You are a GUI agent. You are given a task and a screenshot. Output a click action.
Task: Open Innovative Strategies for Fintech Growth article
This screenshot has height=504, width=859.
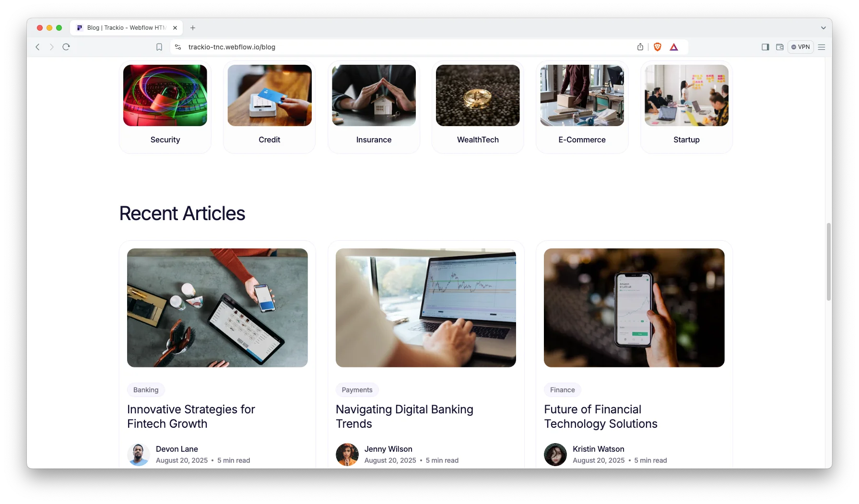pos(191,417)
